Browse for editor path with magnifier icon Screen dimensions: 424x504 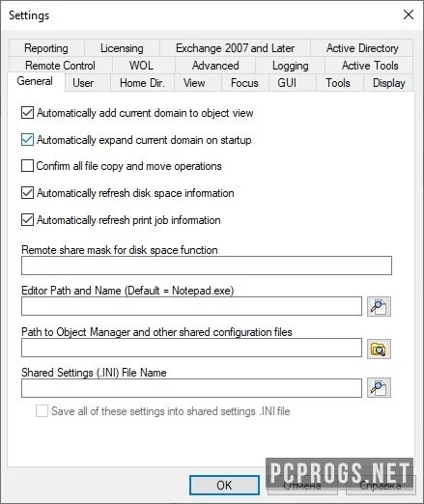point(379,306)
